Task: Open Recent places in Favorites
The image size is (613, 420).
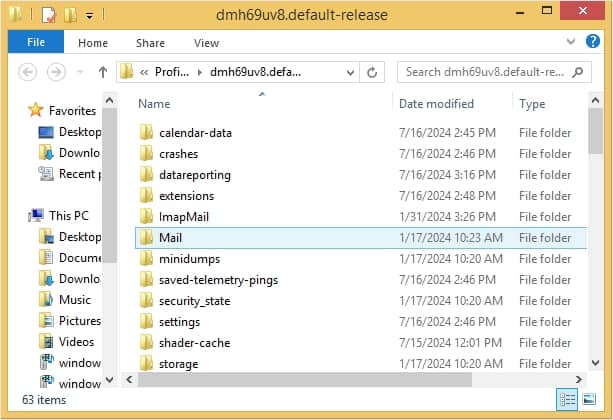Action: point(70,174)
